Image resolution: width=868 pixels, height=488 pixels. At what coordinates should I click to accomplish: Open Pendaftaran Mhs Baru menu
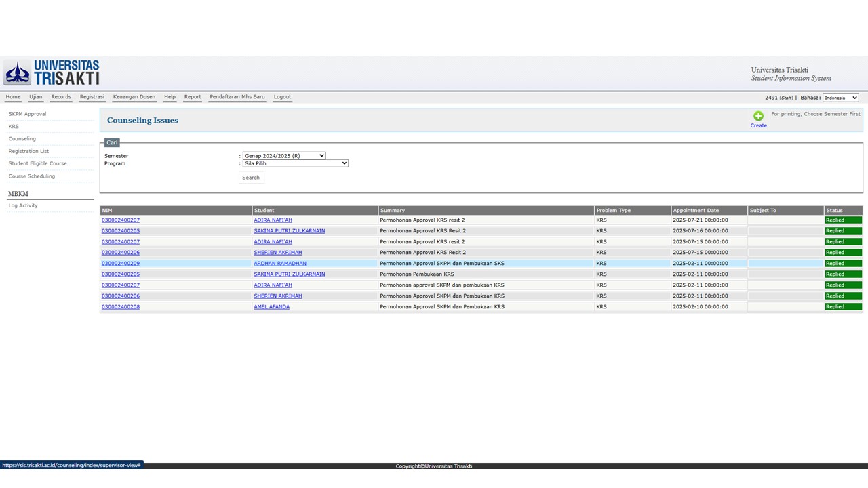pyautogui.click(x=237, y=97)
